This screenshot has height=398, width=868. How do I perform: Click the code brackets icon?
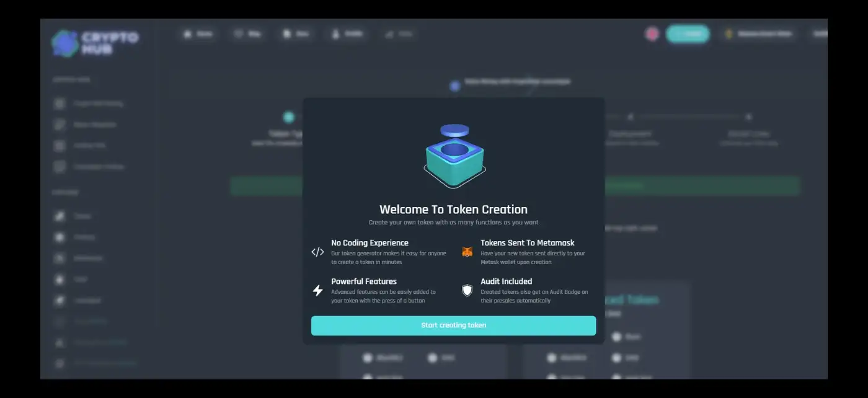317,252
